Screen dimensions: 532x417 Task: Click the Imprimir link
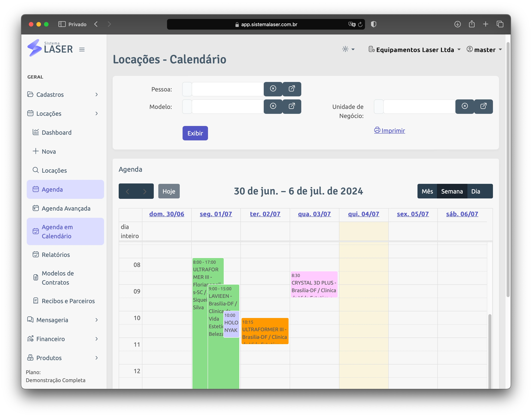click(390, 131)
